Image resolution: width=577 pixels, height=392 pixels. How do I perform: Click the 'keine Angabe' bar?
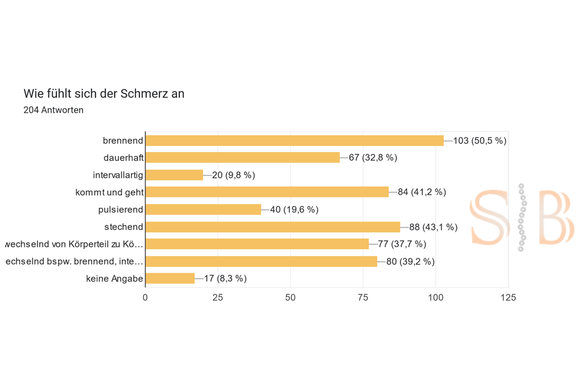(170, 278)
